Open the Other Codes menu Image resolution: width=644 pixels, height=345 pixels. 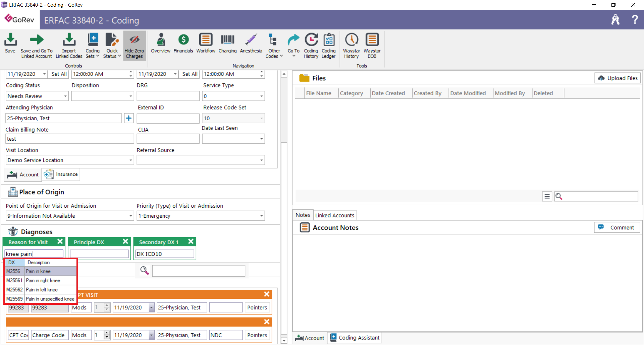[274, 46]
